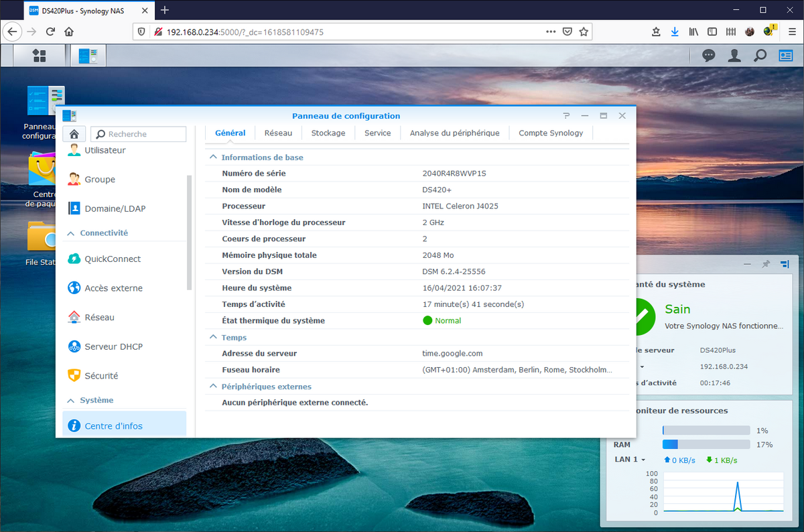
Task: Click the network activity graph
Action: [x=723, y=493]
